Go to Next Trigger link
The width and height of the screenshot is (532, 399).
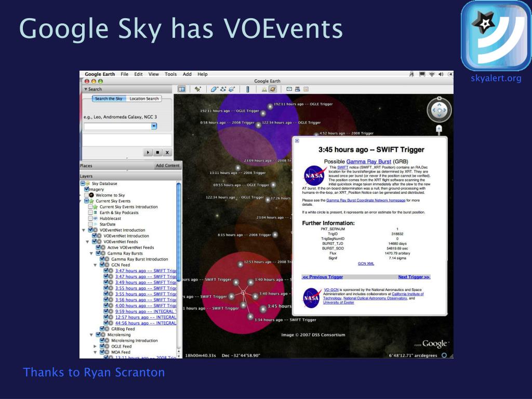(414, 277)
